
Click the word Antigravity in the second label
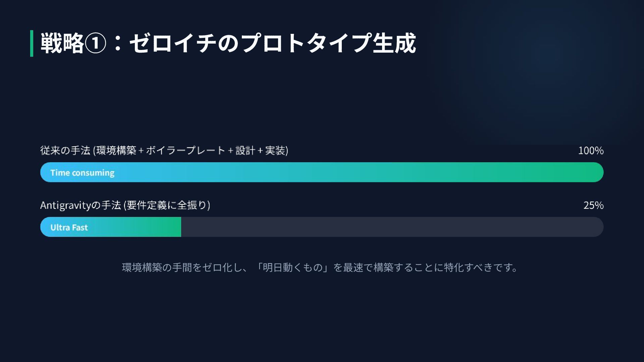(65, 205)
